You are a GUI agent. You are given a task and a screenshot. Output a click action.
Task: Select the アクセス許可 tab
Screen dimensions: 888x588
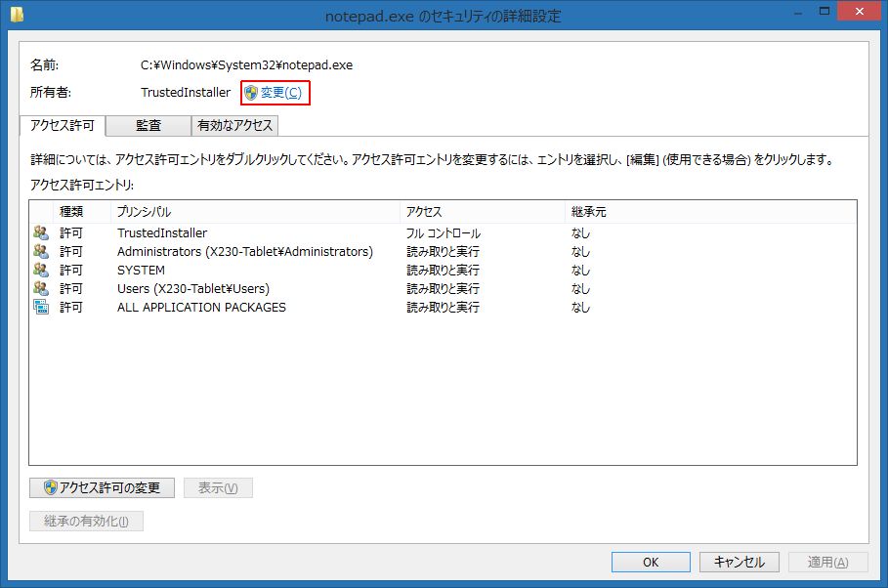point(63,125)
